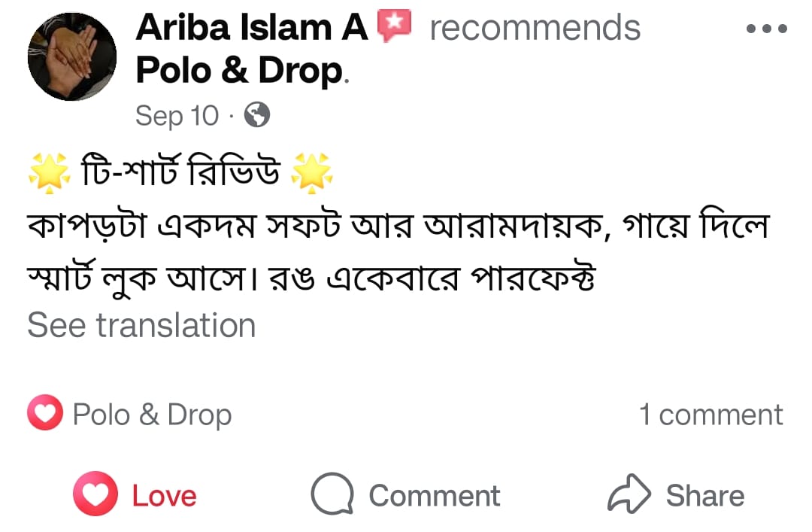Toggle the red Love reaction label
The image size is (812, 532).
(x=164, y=496)
